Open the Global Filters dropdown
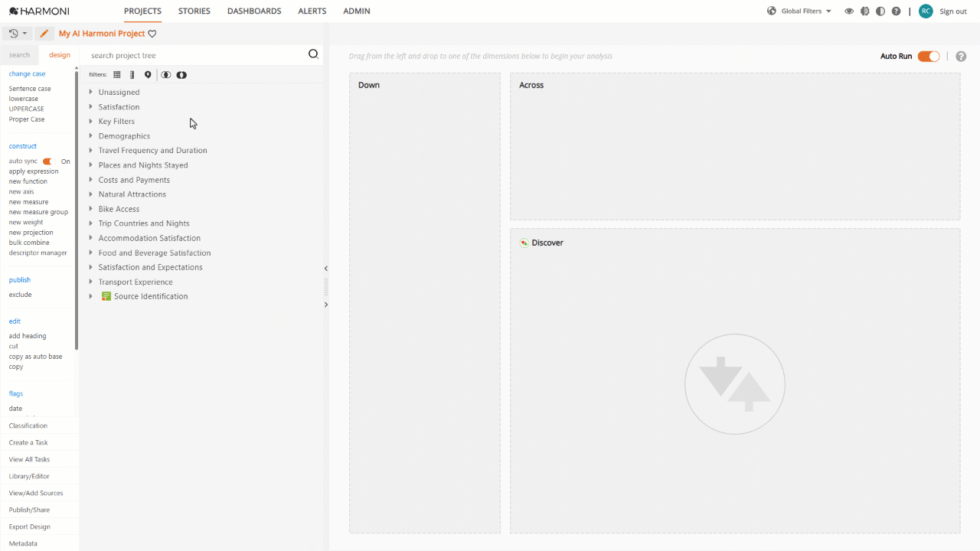This screenshot has width=980, height=551. pos(799,11)
